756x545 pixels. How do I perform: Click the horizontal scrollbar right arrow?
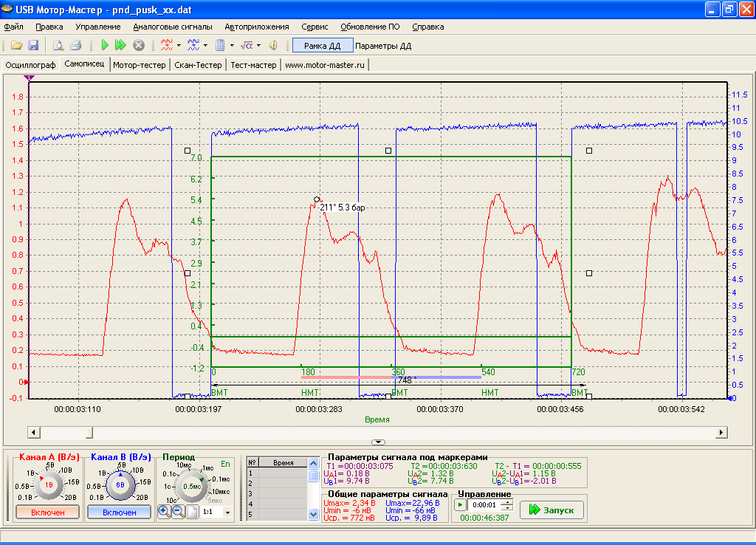click(x=721, y=432)
